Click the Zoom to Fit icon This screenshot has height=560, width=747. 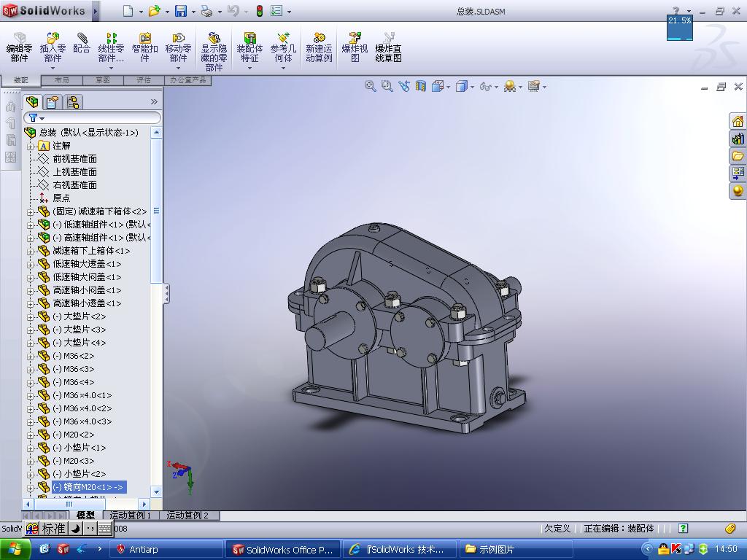[370, 86]
